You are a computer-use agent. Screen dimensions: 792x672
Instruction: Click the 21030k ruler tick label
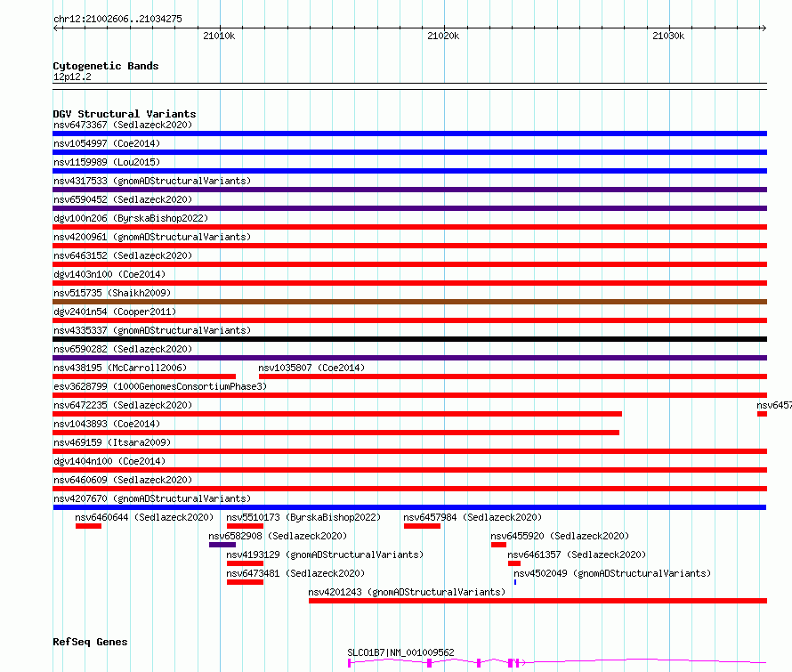coord(668,36)
